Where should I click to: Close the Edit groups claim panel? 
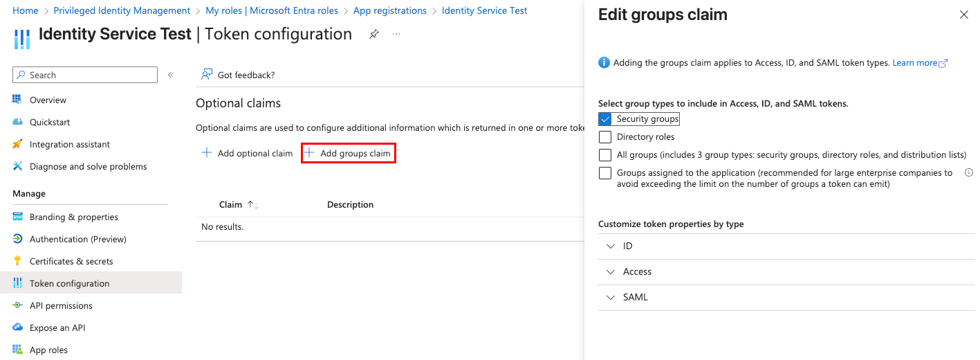pos(964,15)
